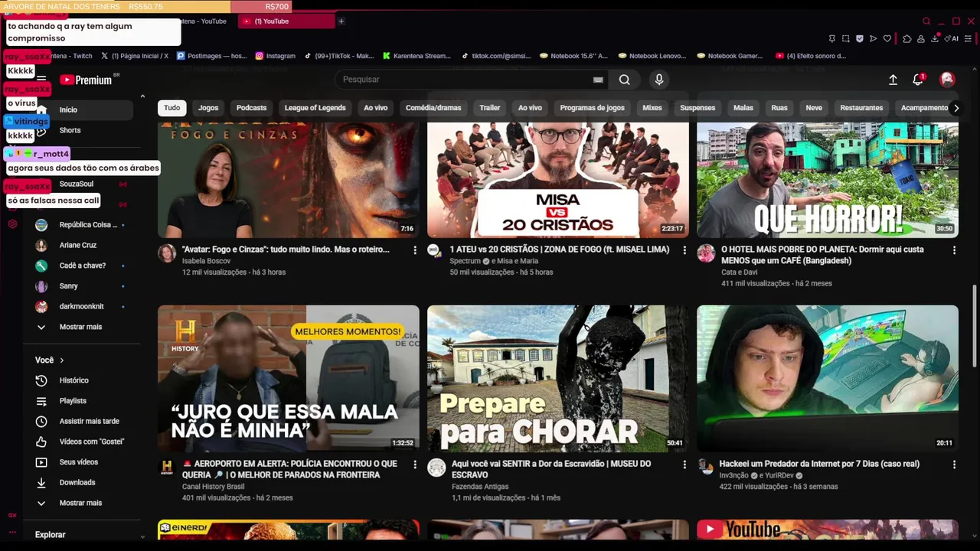Open options menu for O HOTEL MAIS POBRE video
Viewport: 980px width, 551px height.
point(954,250)
